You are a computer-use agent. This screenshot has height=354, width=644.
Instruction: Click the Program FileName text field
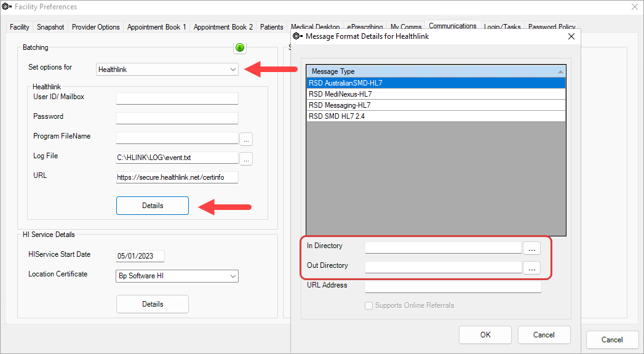tap(177, 138)
